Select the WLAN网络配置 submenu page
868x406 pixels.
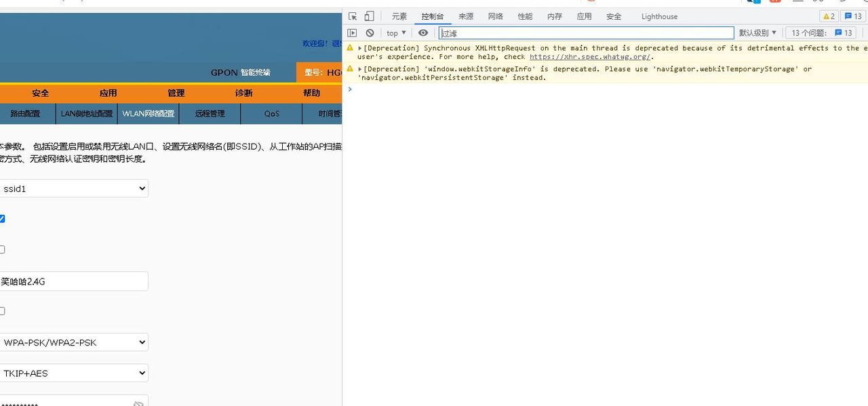(148, 113)
